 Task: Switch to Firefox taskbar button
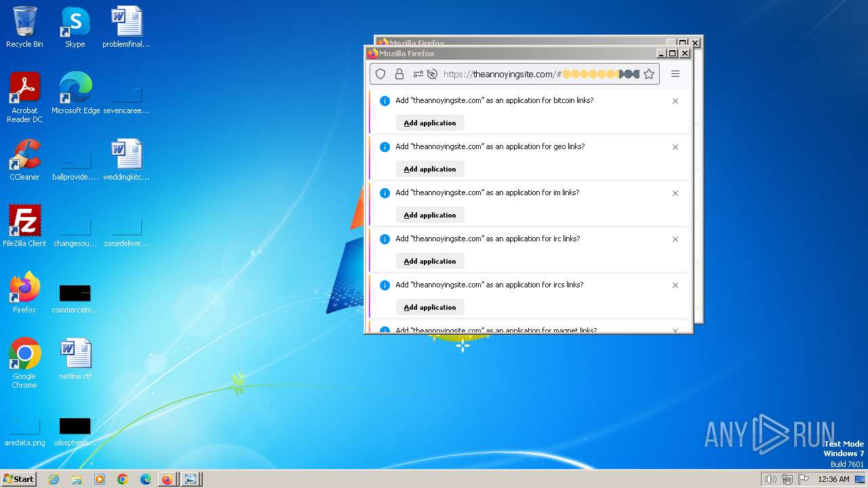[x=167, y=479]
